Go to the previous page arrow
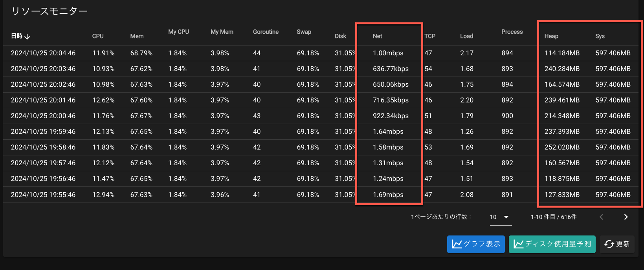This screenshot has width=644, height=270. pyautogui.click(x=601, y=217)
